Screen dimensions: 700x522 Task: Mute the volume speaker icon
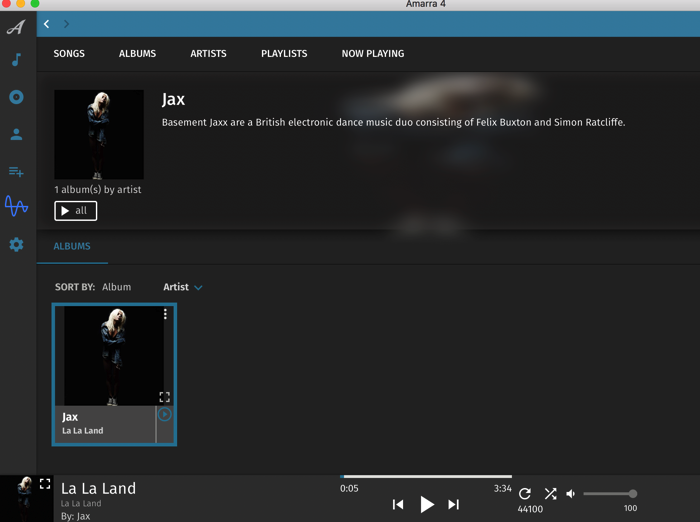pyautogui.click(x=571, y=494)
